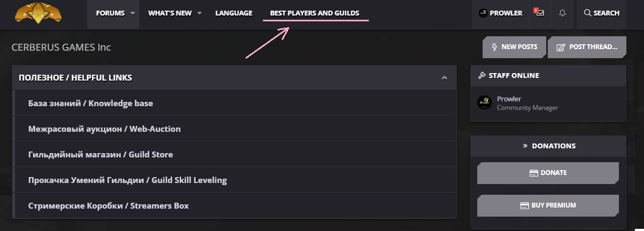Screen dimensions: 644x231
Task: Click the Prowler account avatar in the navbar
Action: pyautogui.click(x=483, y=13)
